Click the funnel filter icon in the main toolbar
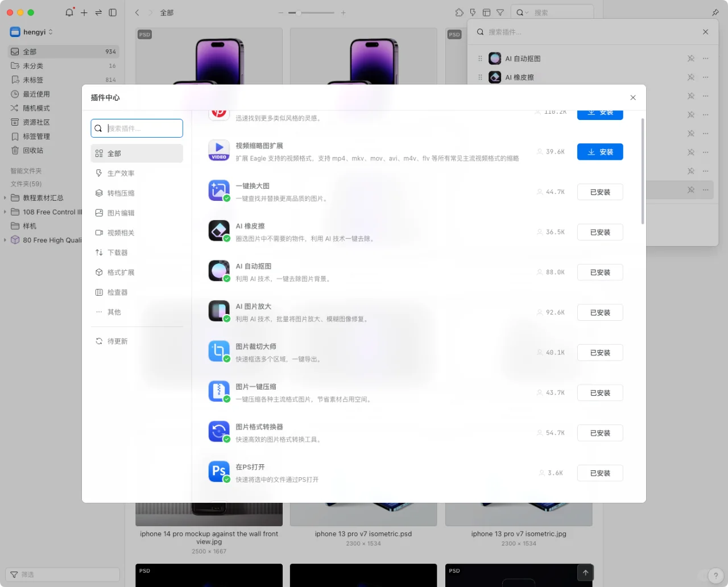 click(x=500, y=13)
